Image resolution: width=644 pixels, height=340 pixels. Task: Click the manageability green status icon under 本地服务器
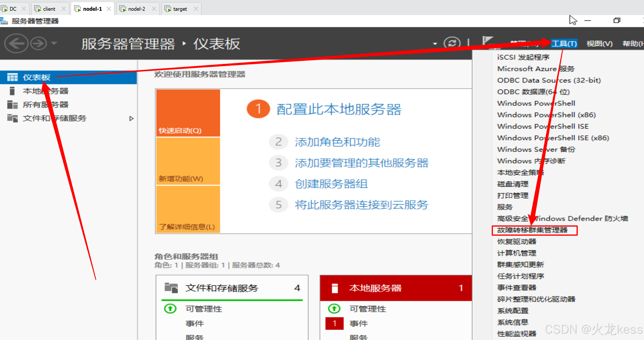(334, 308)
